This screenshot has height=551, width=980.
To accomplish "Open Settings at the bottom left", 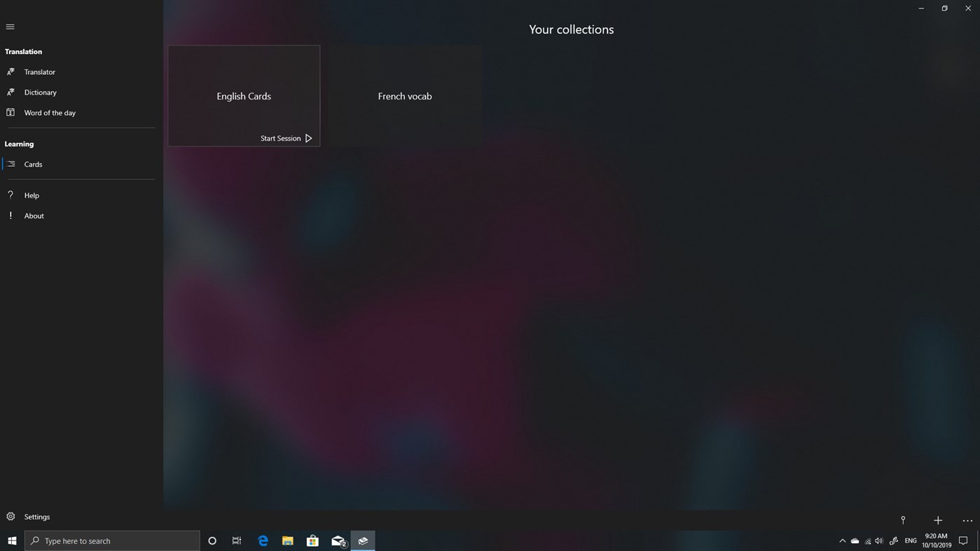I will coord(36,516).
